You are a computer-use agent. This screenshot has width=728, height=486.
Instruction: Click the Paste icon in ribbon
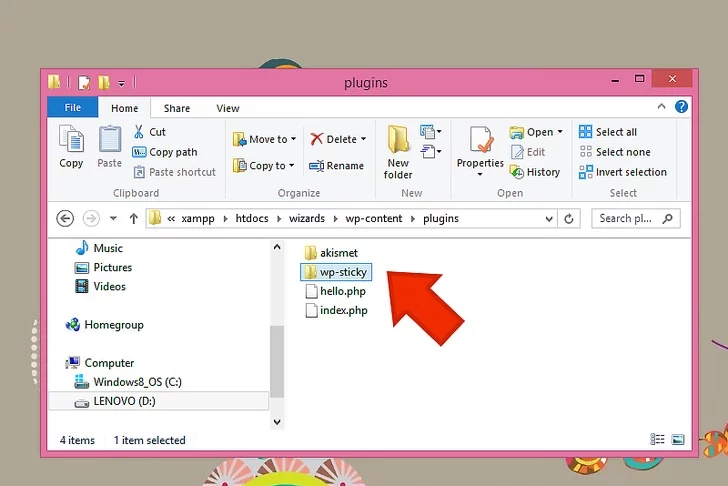[x=110, y=142]
